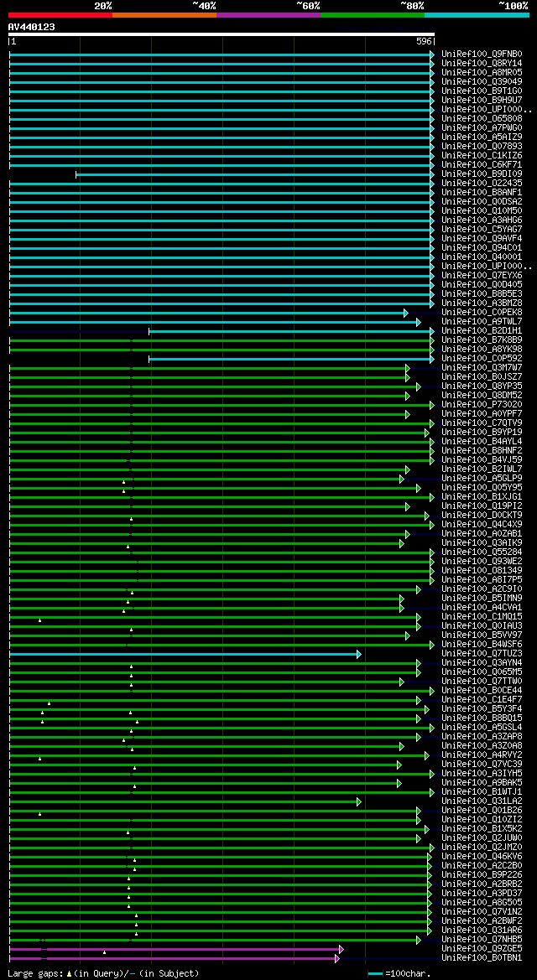Image resolution: width=537 pixels, height=980 pixels.
Task: Open hit UniRef100_Q39049
Action: point(482,82)
